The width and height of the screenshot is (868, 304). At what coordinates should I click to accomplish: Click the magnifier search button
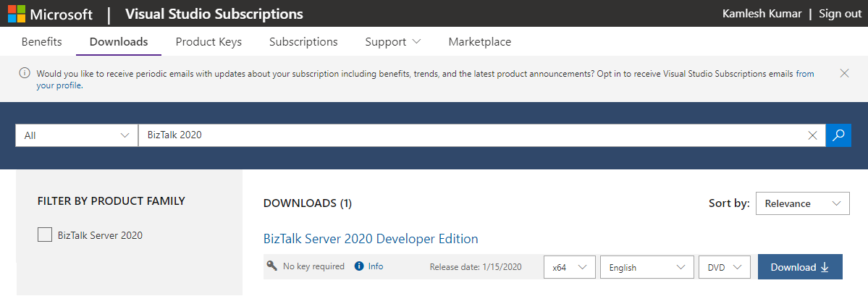tap(838, 135)
